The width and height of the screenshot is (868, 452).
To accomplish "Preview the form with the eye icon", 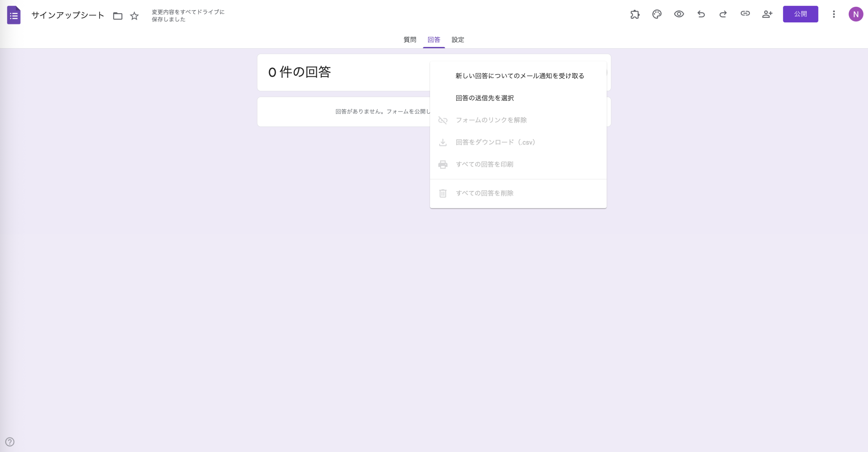I will (679, 14).
